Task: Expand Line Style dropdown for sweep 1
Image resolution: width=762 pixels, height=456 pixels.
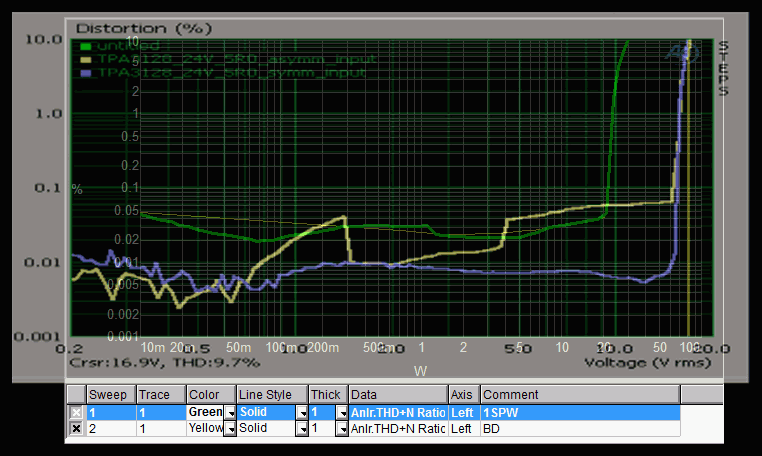Action: point(301,412)
